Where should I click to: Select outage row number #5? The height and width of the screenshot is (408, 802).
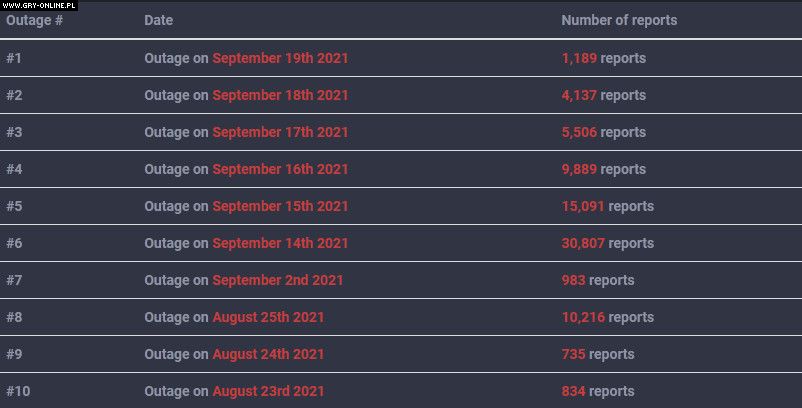coord(14,206)
